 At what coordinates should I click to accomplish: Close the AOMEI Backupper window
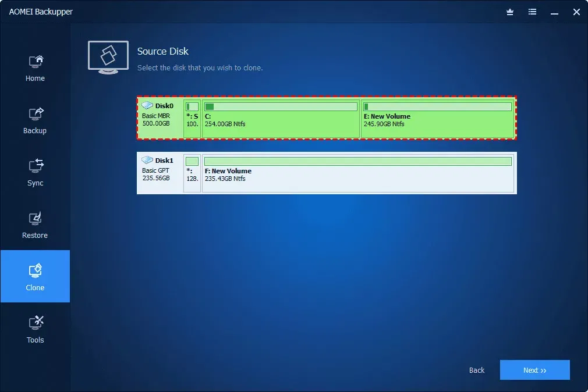point(577,12)
